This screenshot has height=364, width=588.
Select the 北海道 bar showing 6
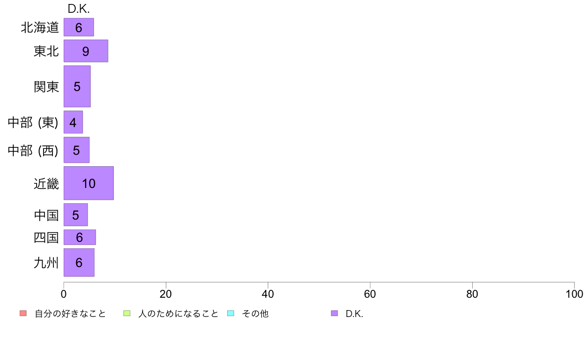(79, 27)
